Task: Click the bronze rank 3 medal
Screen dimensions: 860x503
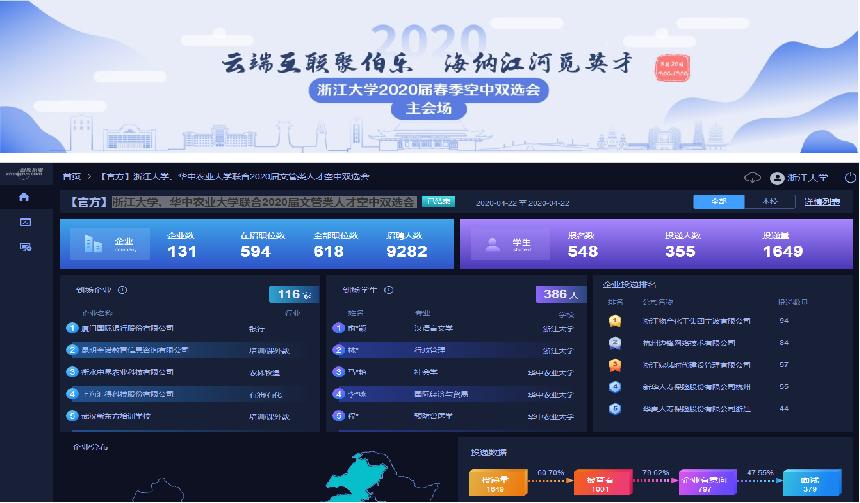Action: [615, 365]
